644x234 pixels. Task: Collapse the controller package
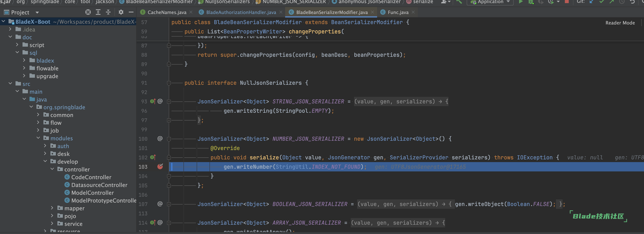[52, 169]
